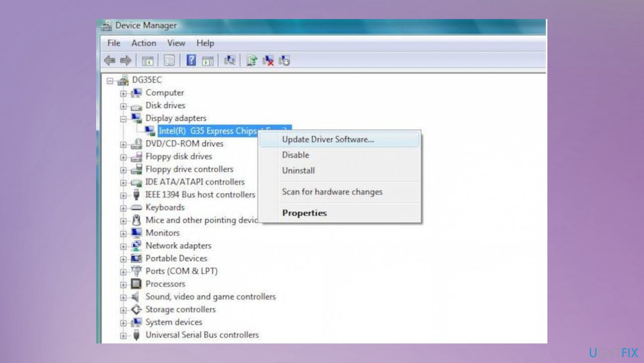
Task: Open the View menu
Action: (x=176, y=43)
